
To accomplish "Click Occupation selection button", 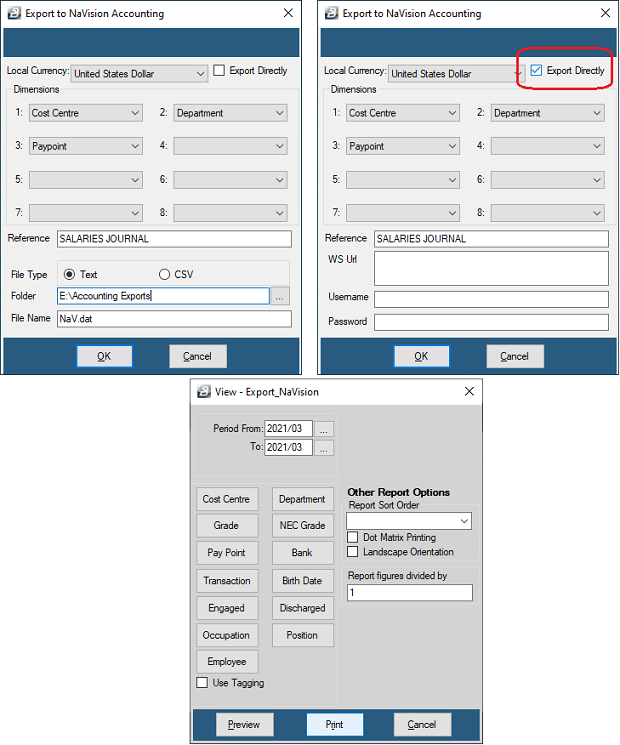I will pos(227,636).
